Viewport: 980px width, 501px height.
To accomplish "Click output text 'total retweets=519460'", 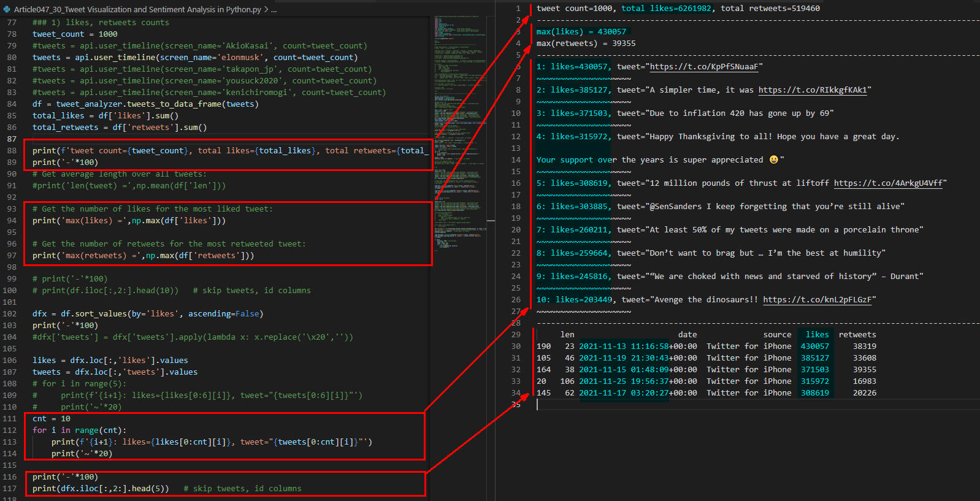I will coord(770,8).
